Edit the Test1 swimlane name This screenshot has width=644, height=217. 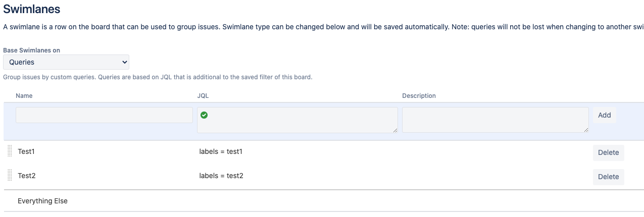click(26, 151)
